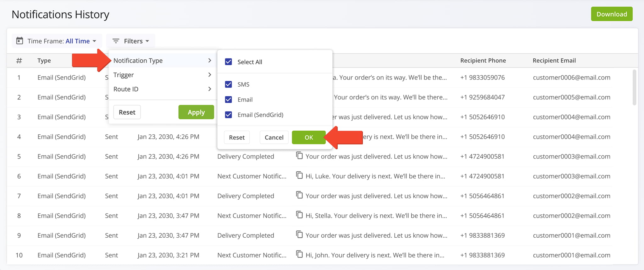Click email customer0003@email.com in row 5
The height and width of the screenshot is (270, 644).
coord(571,156)
